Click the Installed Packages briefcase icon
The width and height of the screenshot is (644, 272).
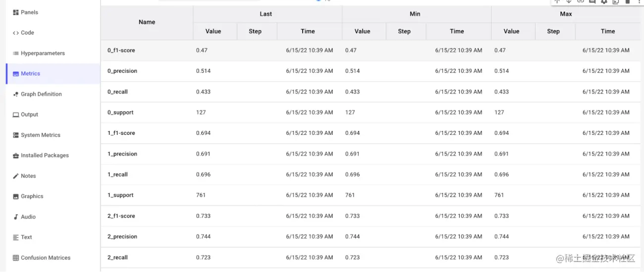[16, 156]
